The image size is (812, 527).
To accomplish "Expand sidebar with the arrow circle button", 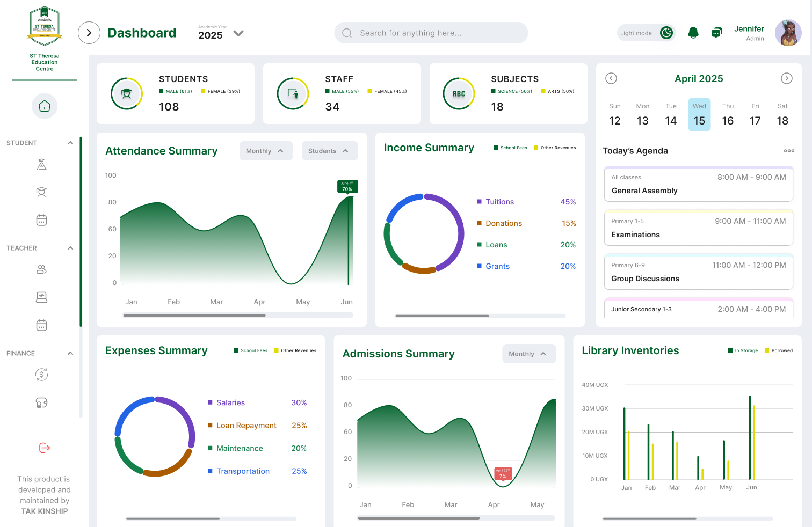I will (x=89, y=33).
